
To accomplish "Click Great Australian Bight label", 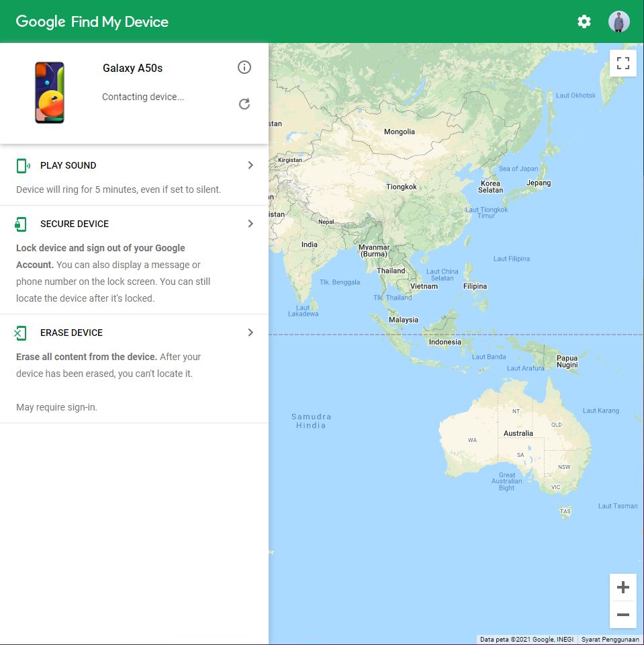I will [506, 481].
